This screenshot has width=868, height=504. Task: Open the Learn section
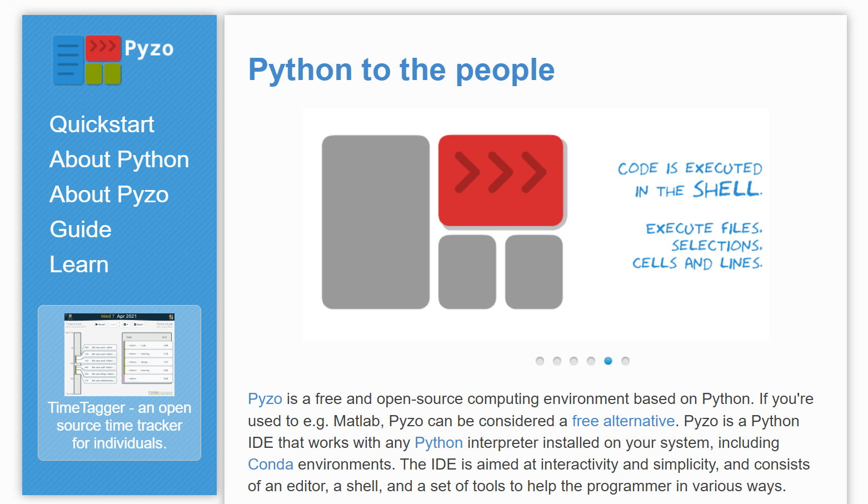pos(79,265)
